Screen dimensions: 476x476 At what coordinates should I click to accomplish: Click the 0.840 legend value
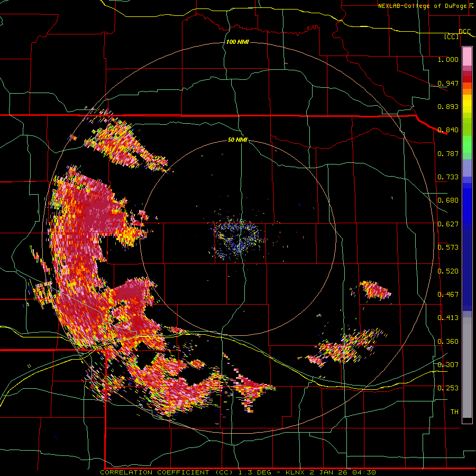coord(448,130)
